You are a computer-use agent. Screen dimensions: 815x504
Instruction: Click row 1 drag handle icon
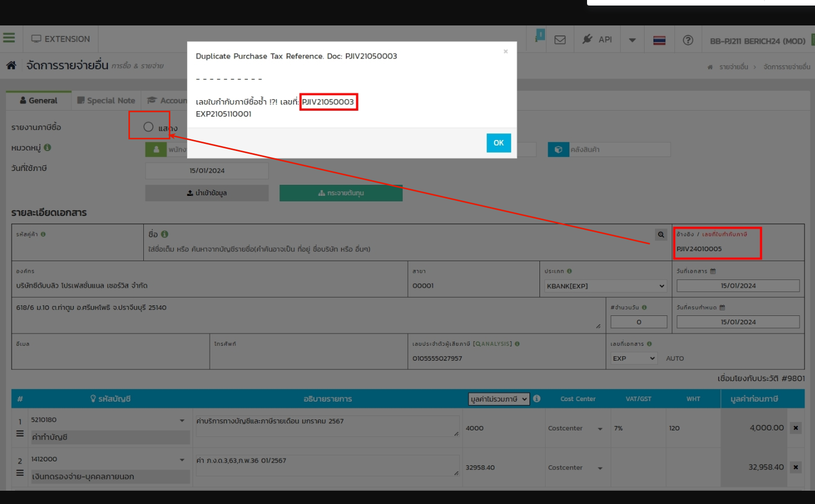pyautogui.click(x=20, y=434)
